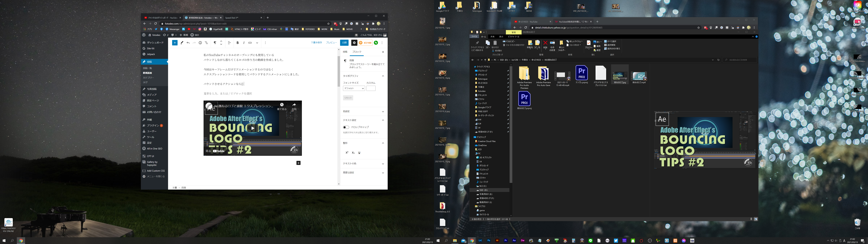Select the pencil edit mode tool

[x=182, y=43]
